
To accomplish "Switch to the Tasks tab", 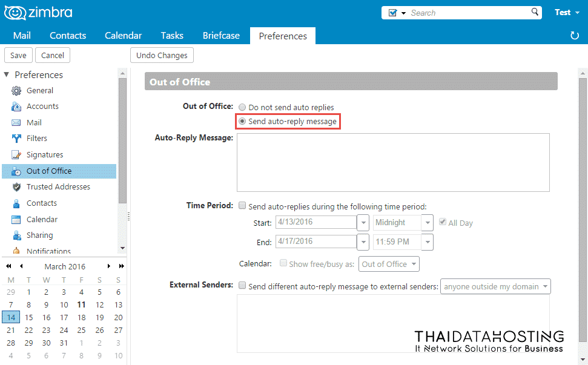I will click(172, 36).
